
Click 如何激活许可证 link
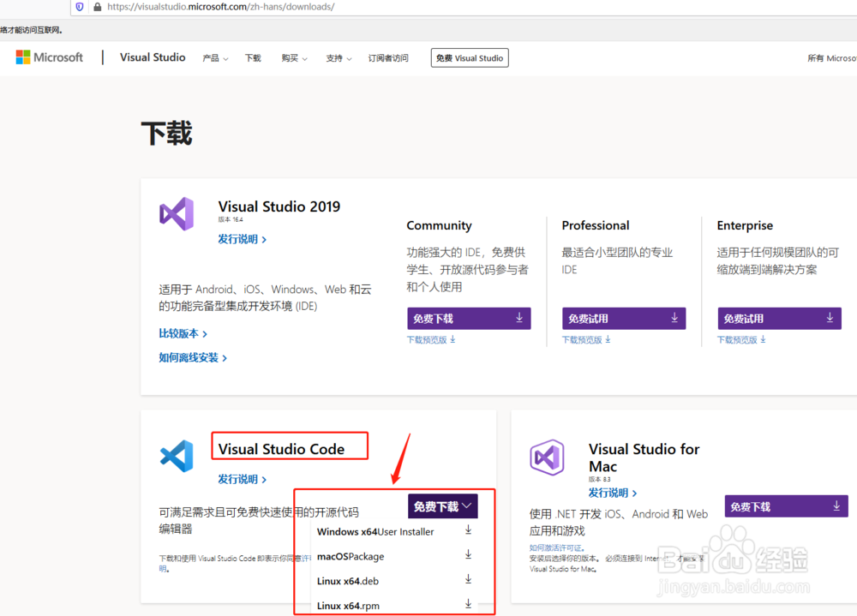click(x=557, y=547)
